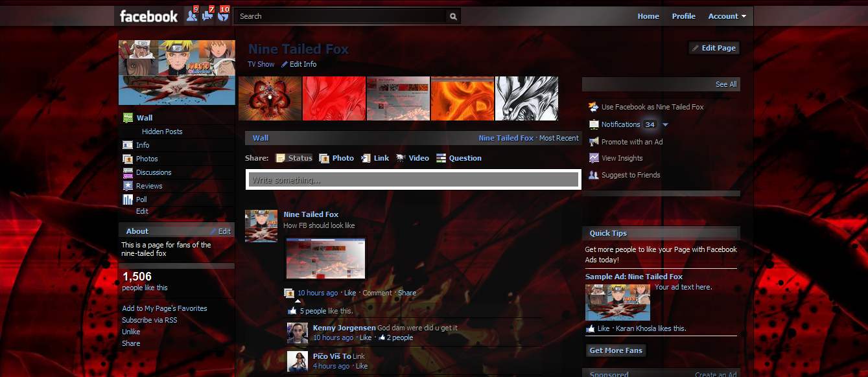
Task: Click the Search input field
Action: coord(340,16)
